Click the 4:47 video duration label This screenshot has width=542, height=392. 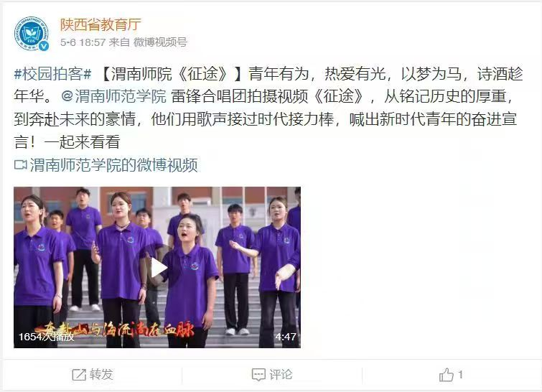click(x=286, y=336)
